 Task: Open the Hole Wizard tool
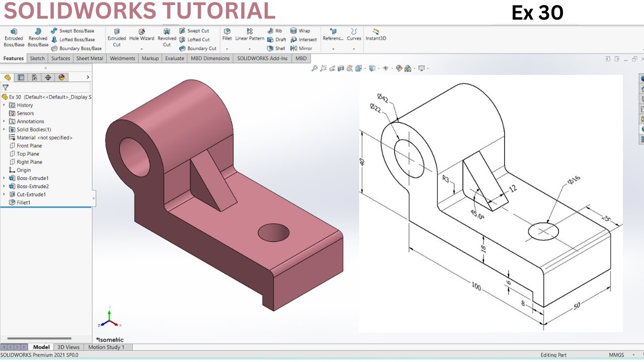pos(142,35)
